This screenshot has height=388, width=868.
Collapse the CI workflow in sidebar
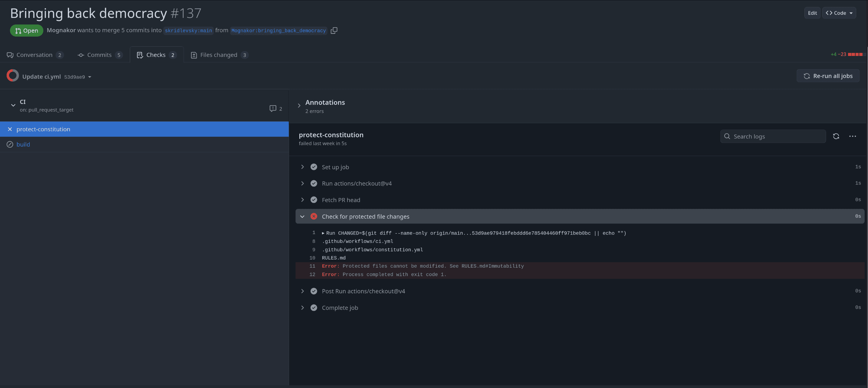13,105
